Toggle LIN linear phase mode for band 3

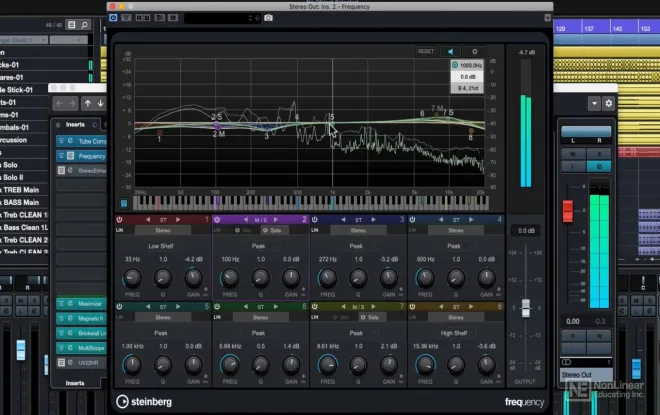(315, 230)
